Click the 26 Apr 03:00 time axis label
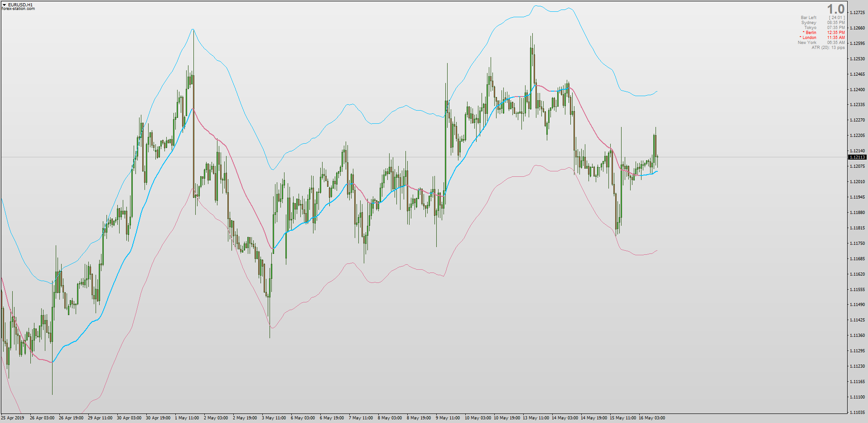Viewport: 868px width, 423px height. [42, 418]
